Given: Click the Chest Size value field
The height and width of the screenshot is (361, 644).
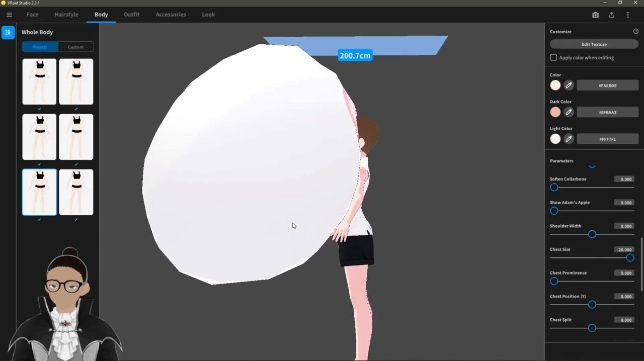Looking at the screenshot, I should (624, 249).
